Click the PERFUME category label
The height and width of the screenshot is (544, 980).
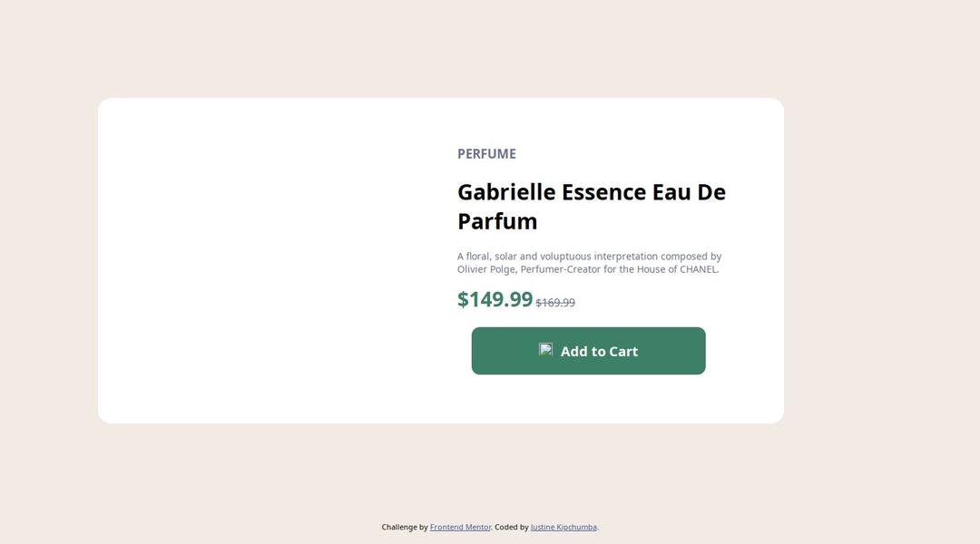pyautogui.click(x=486, y=154)
